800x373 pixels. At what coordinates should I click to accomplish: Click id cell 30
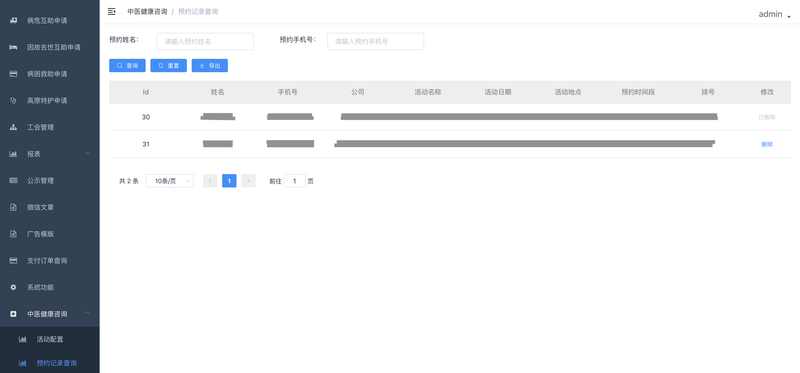click(x=146, y=117)
